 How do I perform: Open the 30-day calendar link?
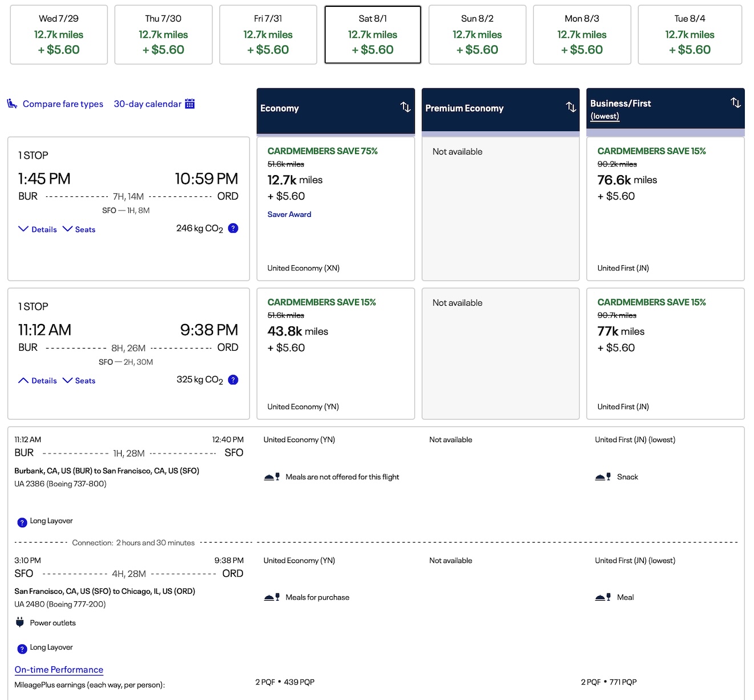(x=147, y=104)
